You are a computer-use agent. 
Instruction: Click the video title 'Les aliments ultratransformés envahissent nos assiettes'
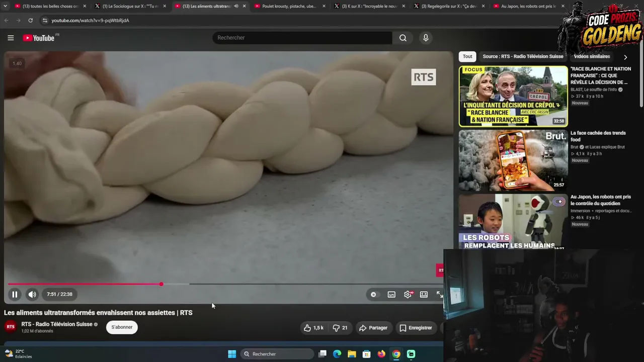click(98, 313)
